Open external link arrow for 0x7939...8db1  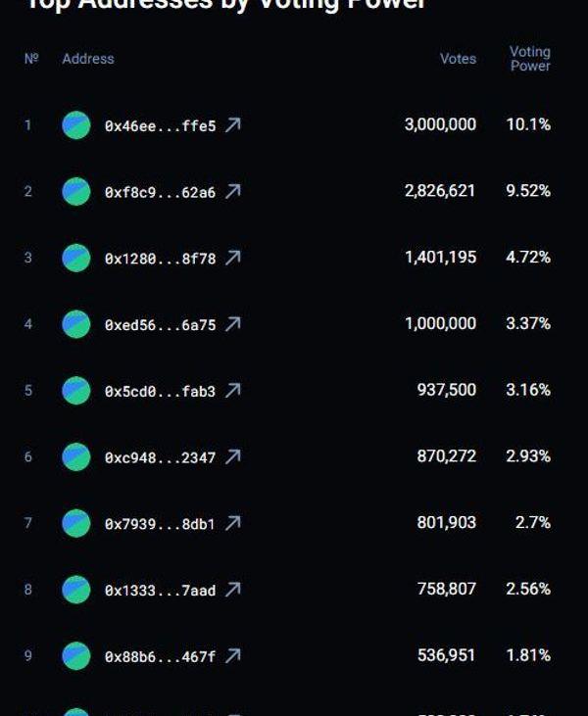(x=232, y=523)
